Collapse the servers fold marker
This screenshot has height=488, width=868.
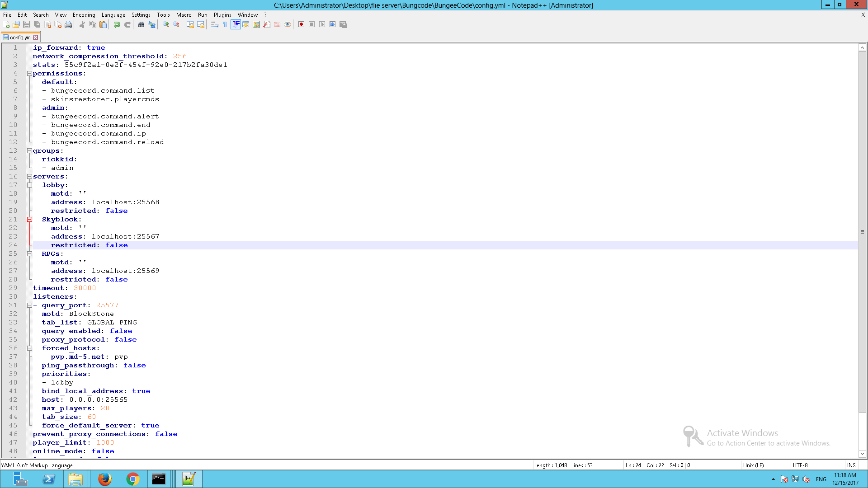(29, 177)
